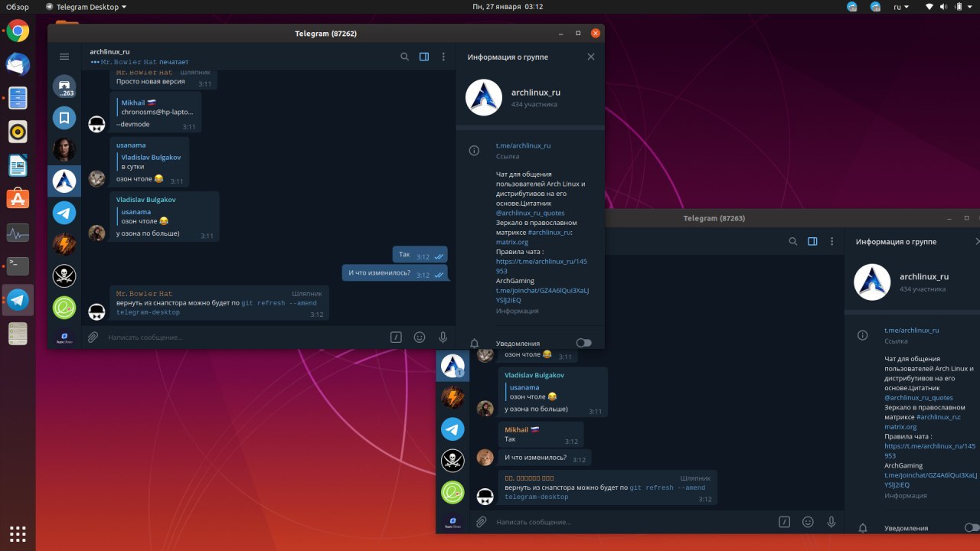Open Terminal from the dock

coord(18,266)
